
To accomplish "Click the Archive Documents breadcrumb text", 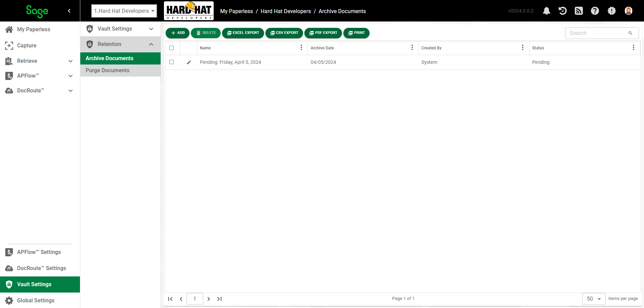I will point(342,11).
